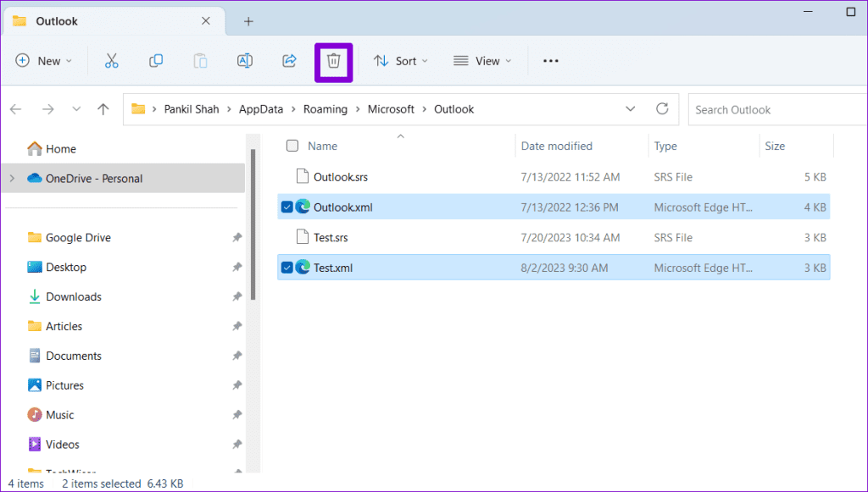Uncheck the Outlook.xml checkbox
Image resolution: width=868 pixels, height=492 pixels.
pyautogui.click(x=287, y=207)
